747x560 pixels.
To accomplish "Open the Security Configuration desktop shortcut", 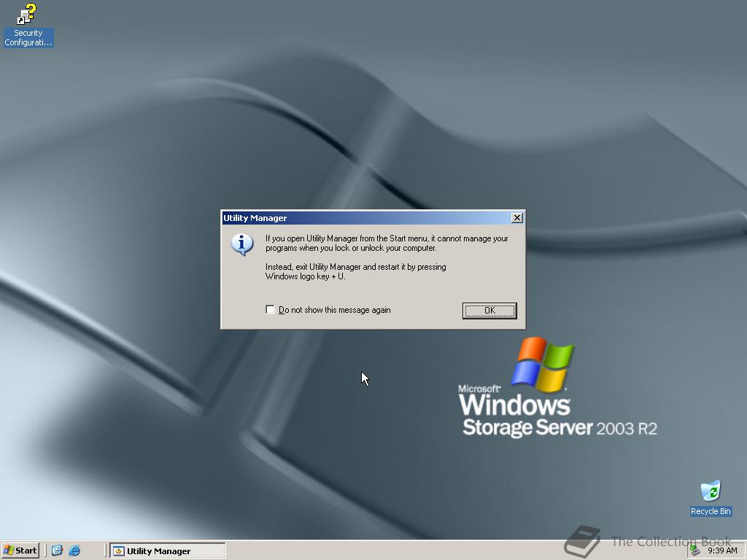I will (28, 26).
